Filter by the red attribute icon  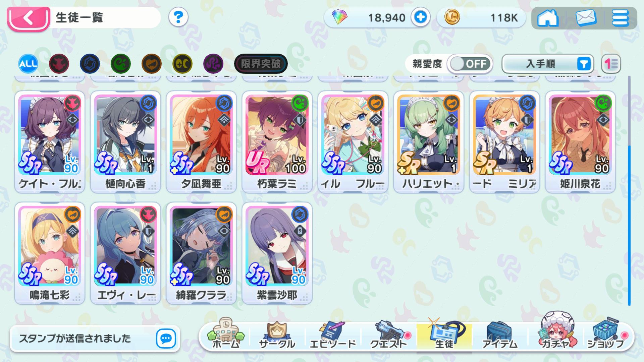click(x=59, y=64)
